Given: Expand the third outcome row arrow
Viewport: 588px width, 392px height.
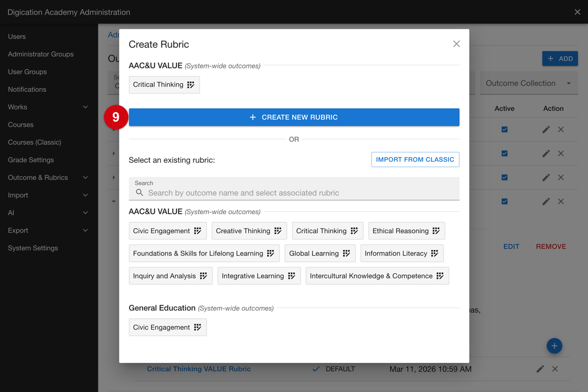Looking at the screenshot, I should click(114, 177).
